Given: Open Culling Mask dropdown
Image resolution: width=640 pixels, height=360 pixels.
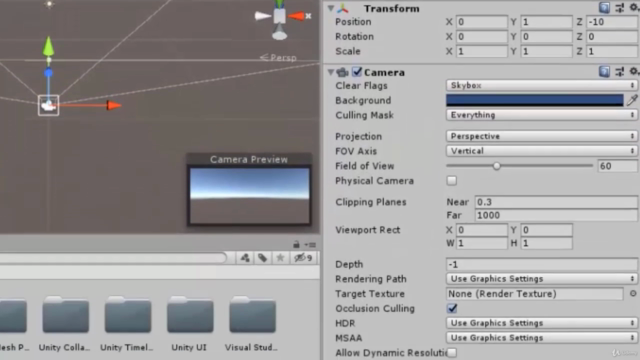Looking at the screenshot, I should [x=542, y=115].
